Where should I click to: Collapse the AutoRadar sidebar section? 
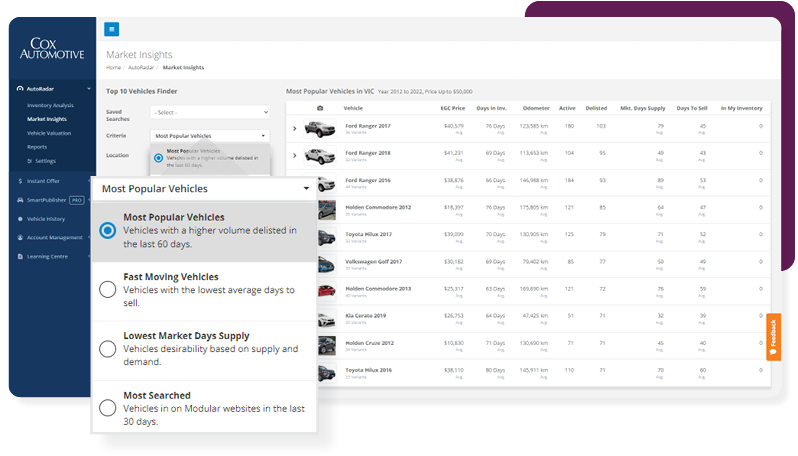89,89
